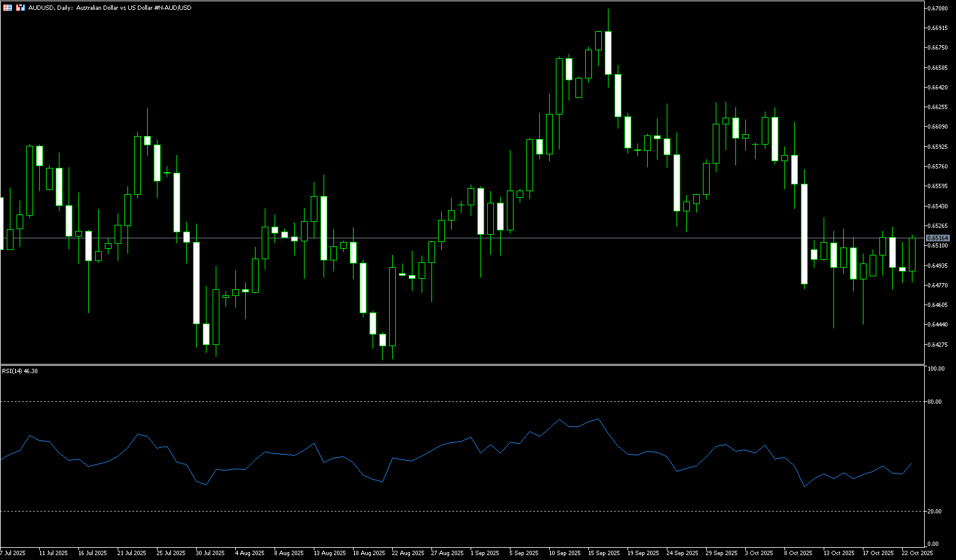Click the 30 Jul 2025 date label
Image resolution: width=956 pixels, height=560 pixels.
pyautogui.click(x=210, y=553)
